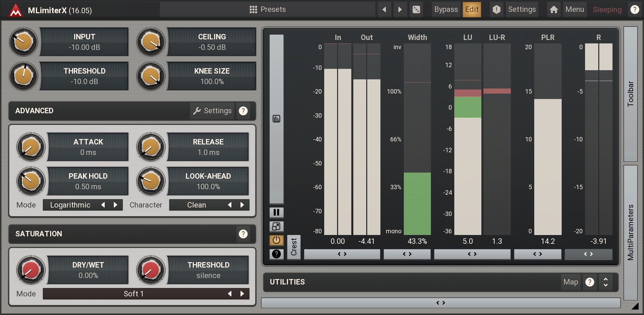Load the previous preset arrow
The width and height of the screenshot is (644, 315).
pos(384,9)
